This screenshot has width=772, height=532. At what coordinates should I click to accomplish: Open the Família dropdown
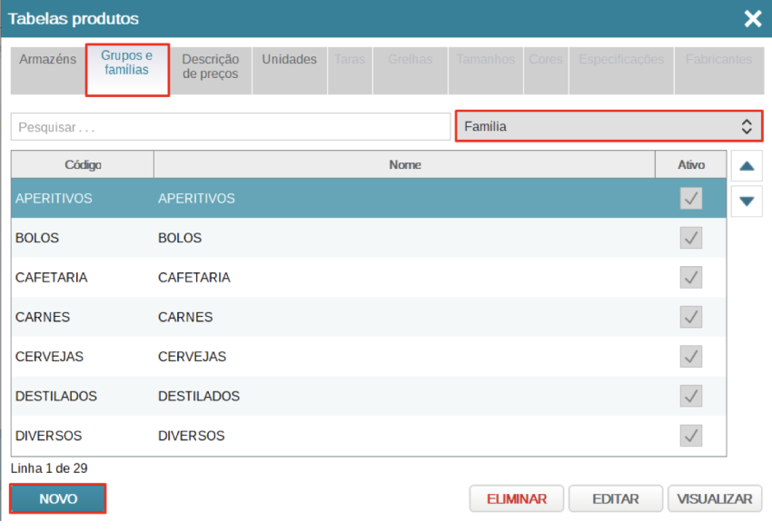[x=608, y=127]
